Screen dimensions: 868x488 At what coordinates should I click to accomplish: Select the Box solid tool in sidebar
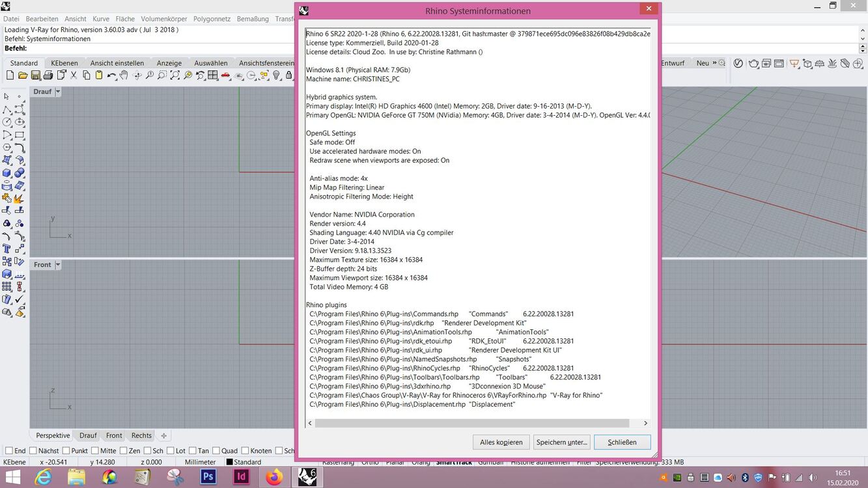(x=7, y=172)
